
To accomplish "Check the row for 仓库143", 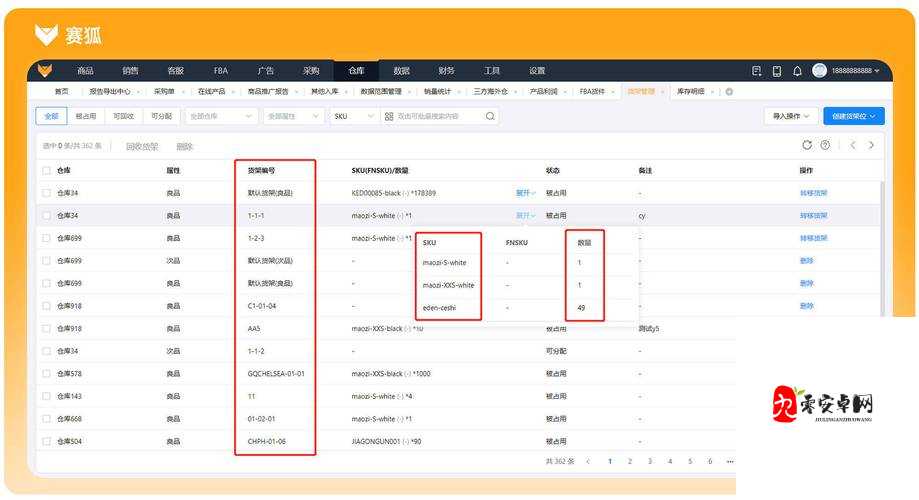I will [x=46, y=396].
